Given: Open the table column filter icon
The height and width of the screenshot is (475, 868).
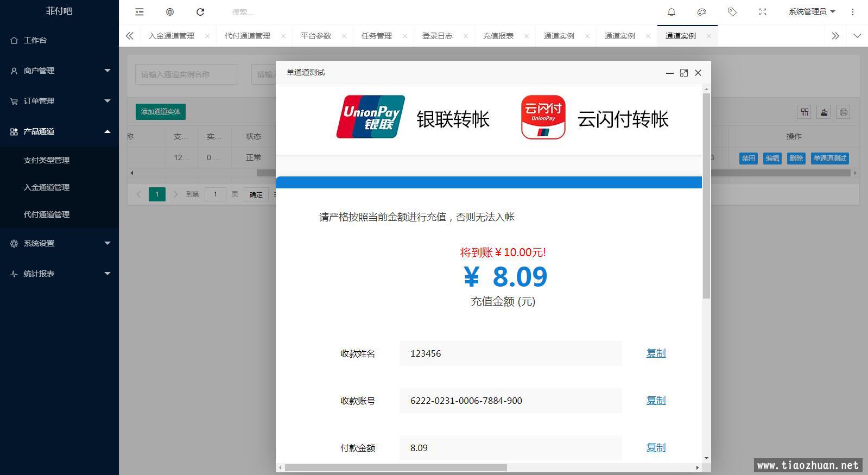Looking at the screenshot, I should pos(804,112).
